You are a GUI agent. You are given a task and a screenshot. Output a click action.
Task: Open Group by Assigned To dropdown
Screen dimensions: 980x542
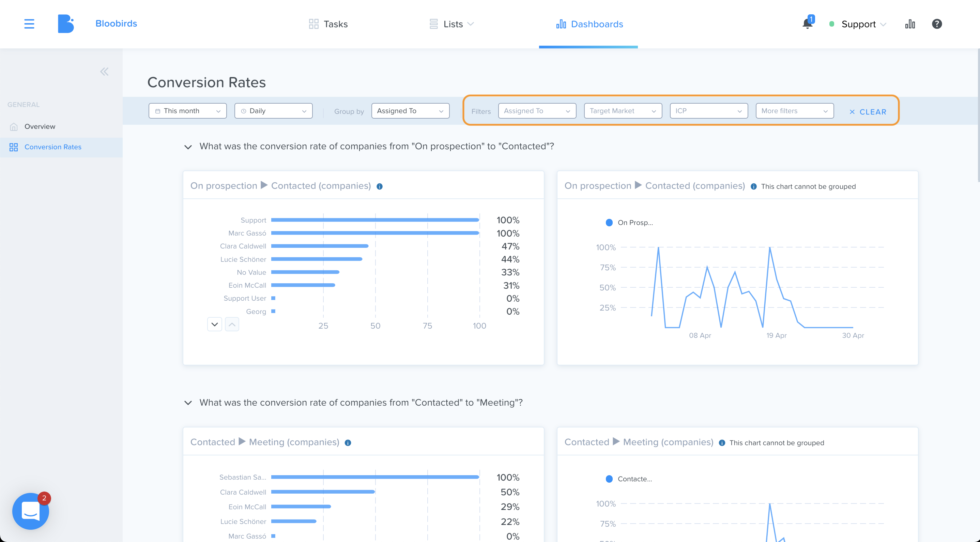point(411,111)
